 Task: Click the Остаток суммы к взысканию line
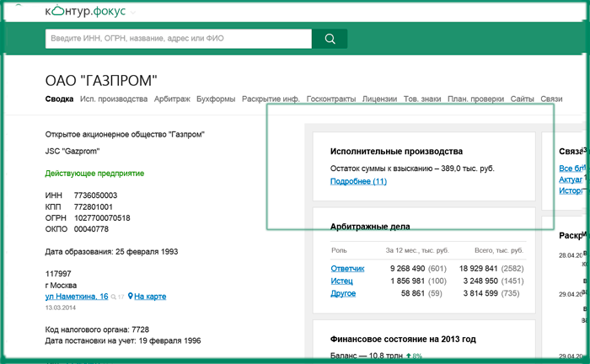tap(412, 169)
